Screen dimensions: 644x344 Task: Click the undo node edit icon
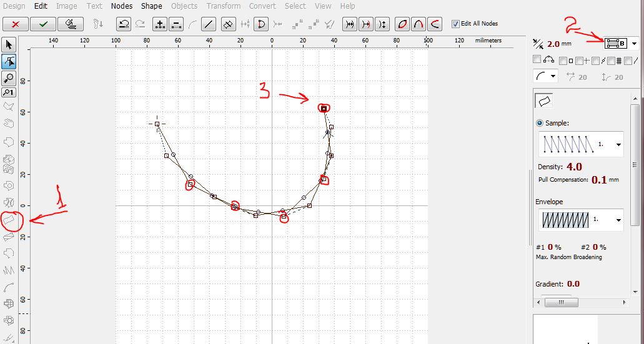[x=124, y=24]
